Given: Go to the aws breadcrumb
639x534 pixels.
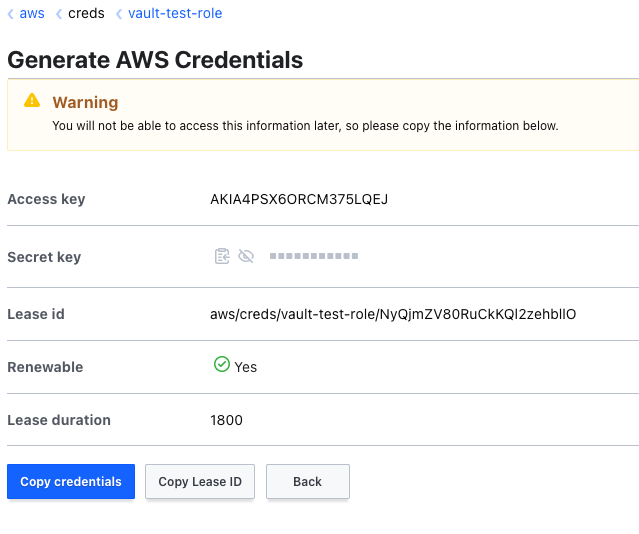Looking at the screenshot, I should tap(32, 14).
